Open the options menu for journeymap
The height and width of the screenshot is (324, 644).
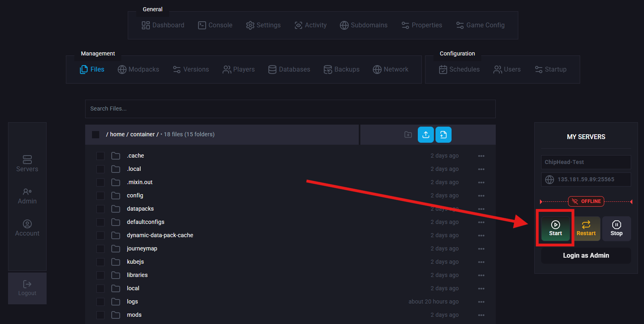tap(481, 249)
